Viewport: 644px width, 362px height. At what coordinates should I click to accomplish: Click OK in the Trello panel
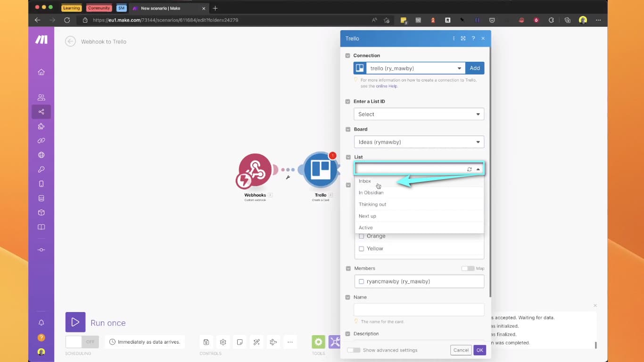pos(480,350)
